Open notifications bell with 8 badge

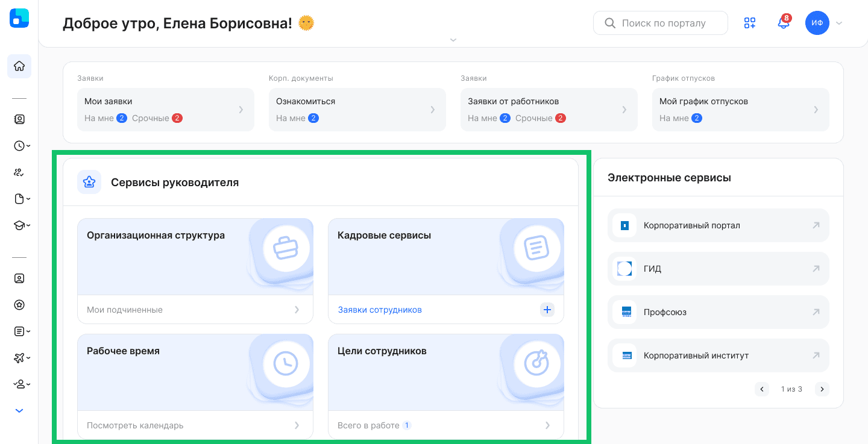coord(783,23)
